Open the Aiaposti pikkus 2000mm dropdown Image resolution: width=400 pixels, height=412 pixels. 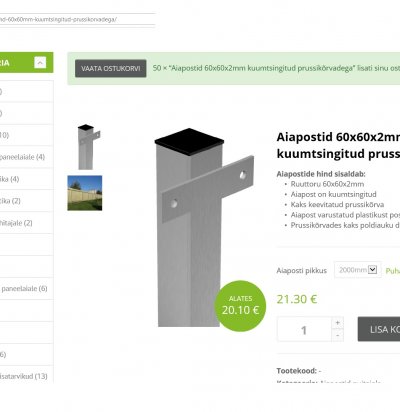pyautogui.click(x=358, y=270)
